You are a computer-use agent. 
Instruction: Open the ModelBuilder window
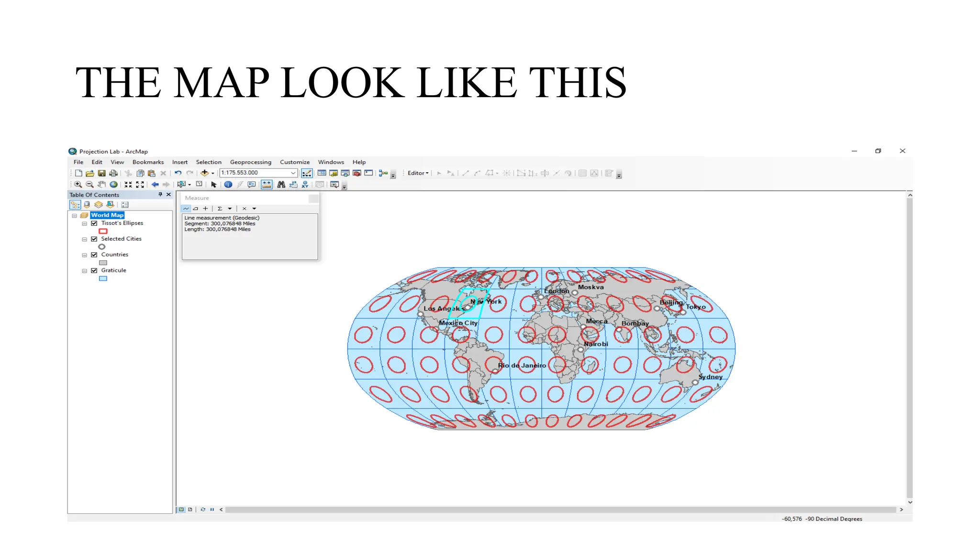click(383, 173)
